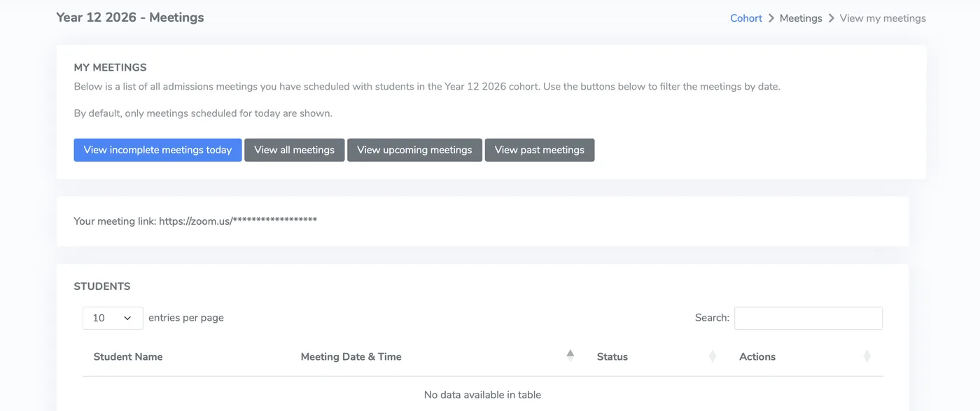980x411 pixels.
Task: Click the zoom.us meeting link text
Action: pos(238,221)
